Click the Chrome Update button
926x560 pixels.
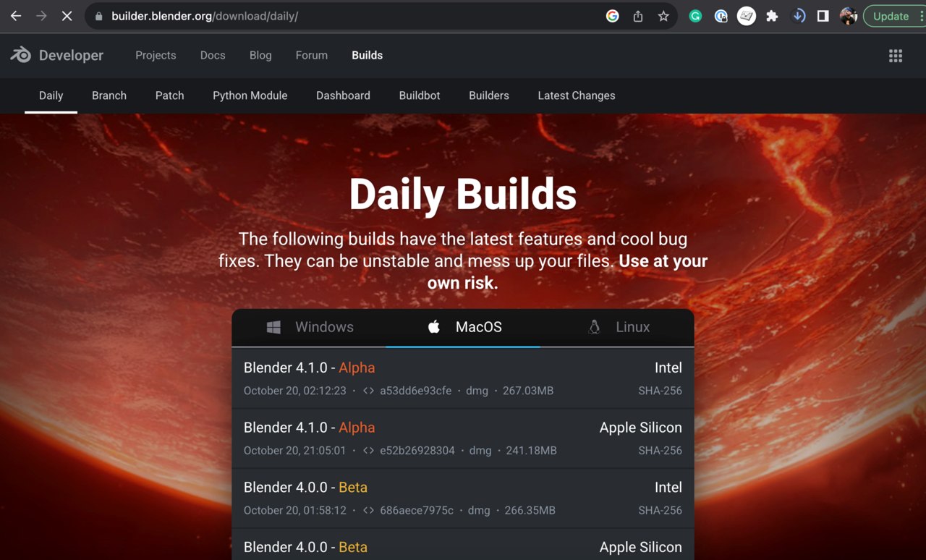[x=891, y=16]
